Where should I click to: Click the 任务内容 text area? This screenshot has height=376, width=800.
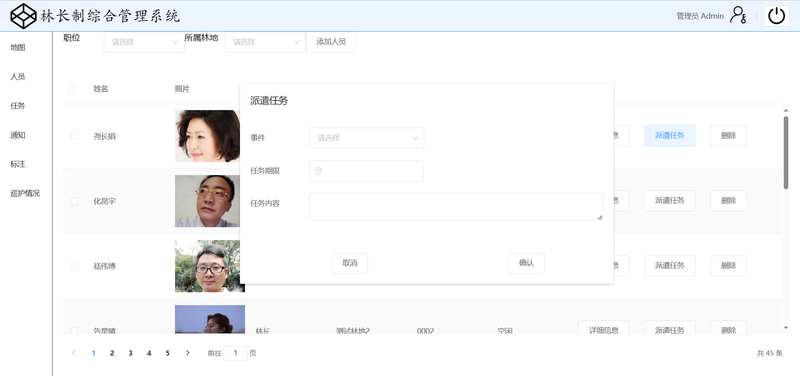click(456, 207)
